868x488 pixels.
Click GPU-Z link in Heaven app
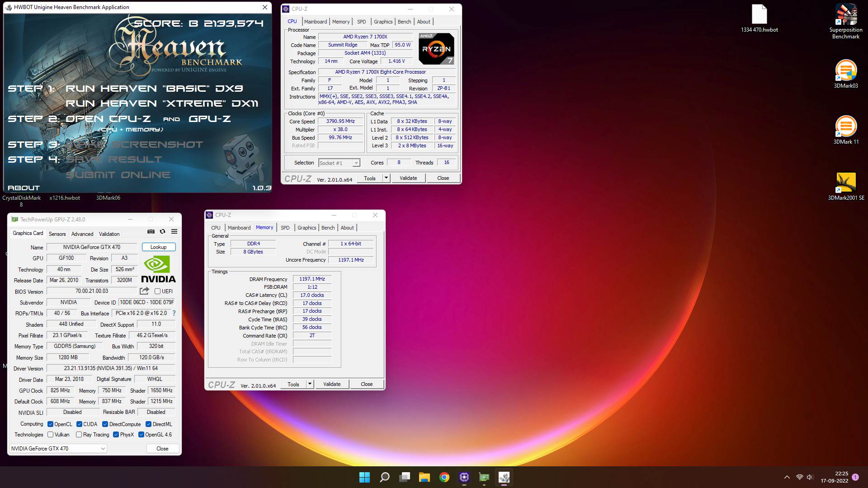tap(210, 119)
